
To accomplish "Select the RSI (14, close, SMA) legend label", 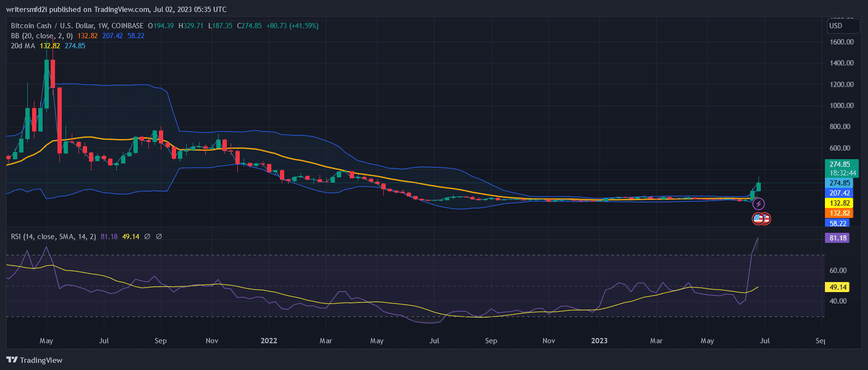I will (53, 237).
